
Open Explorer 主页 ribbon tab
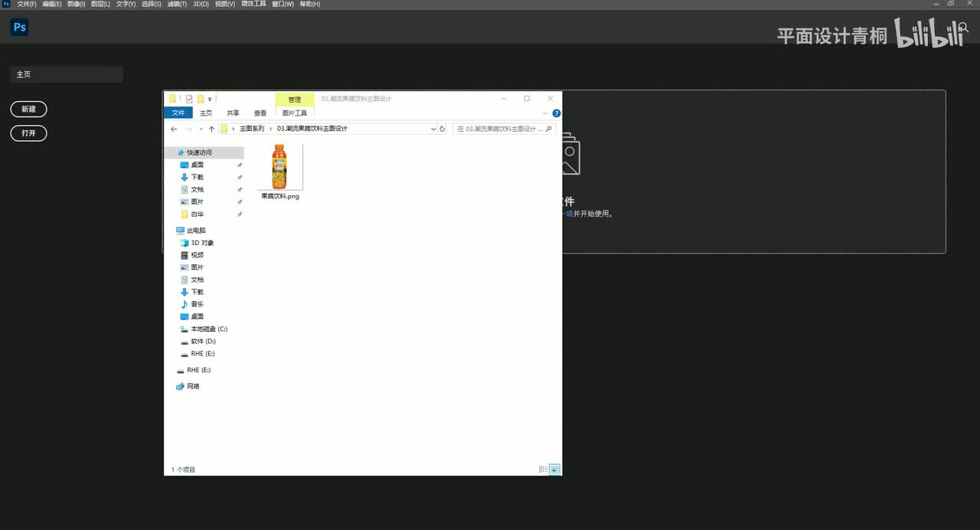(x=206, y=113)
